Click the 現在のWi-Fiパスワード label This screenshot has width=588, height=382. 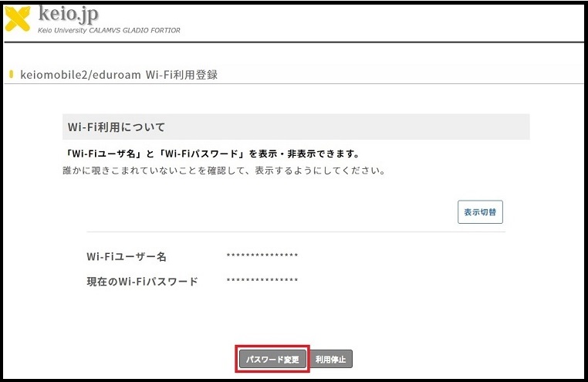[x=143, y=281]
